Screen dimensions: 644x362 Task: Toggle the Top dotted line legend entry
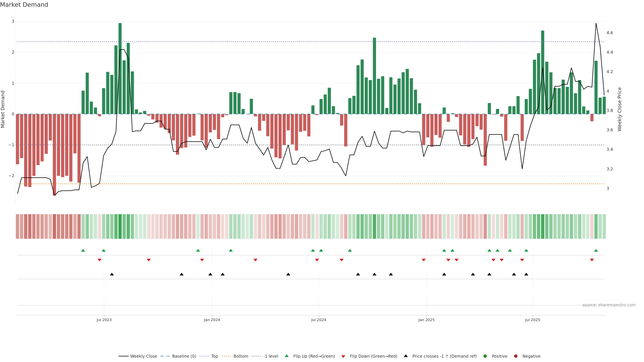[214, 356]
